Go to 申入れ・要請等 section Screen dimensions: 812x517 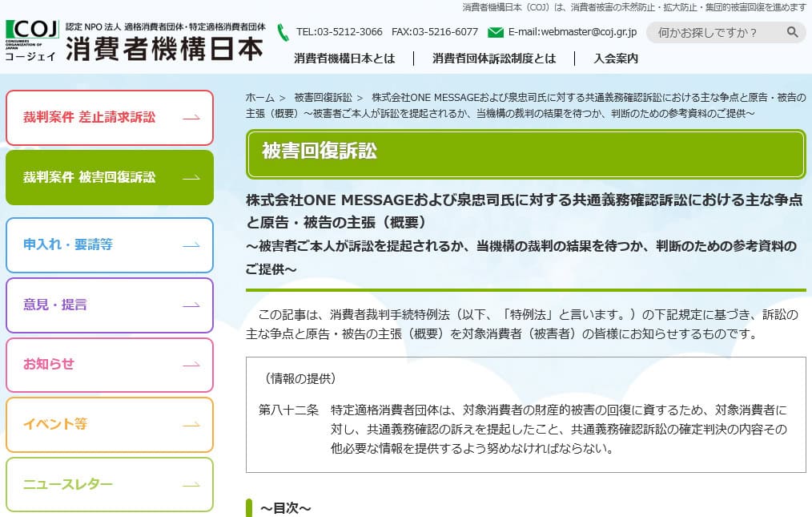(110, 244)
